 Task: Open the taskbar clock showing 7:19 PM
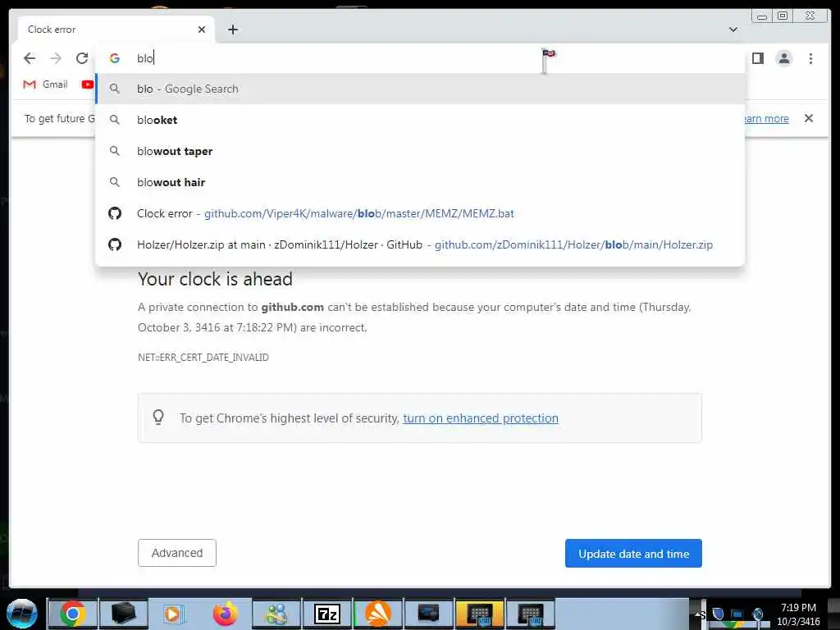pyautogui.click(x=798, y=614)
